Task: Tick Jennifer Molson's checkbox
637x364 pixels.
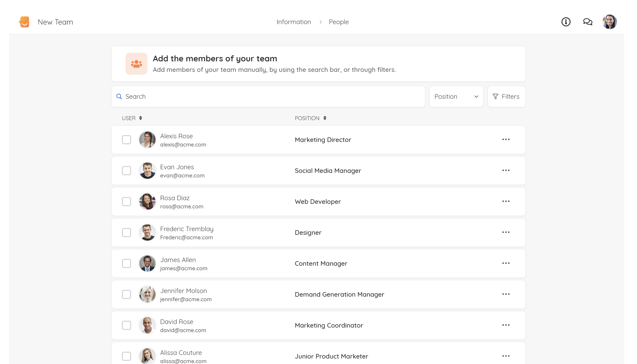Action: point(126,294)
